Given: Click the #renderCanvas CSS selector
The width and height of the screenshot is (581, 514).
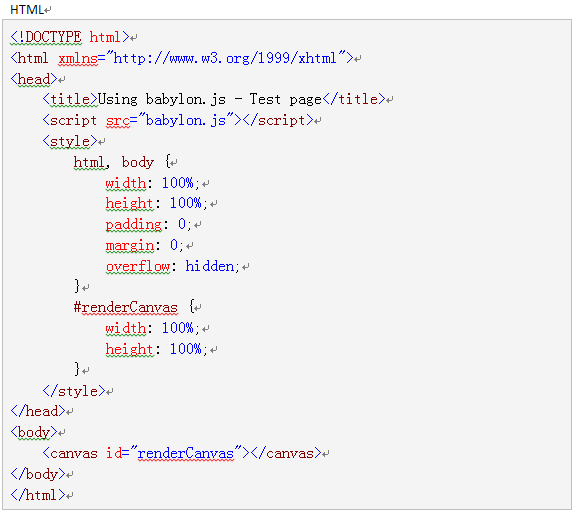Looking at the screenshot, I should [126, 308].
